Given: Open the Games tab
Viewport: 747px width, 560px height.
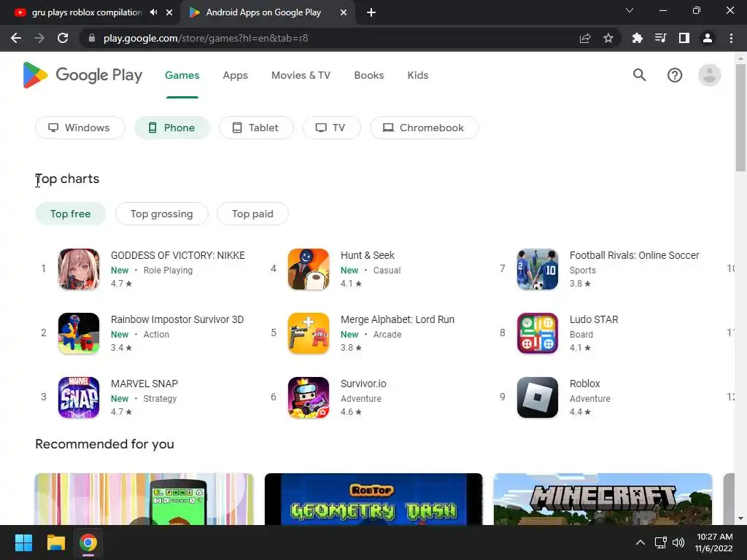Looking at the screenshot, I should point(182,75).
